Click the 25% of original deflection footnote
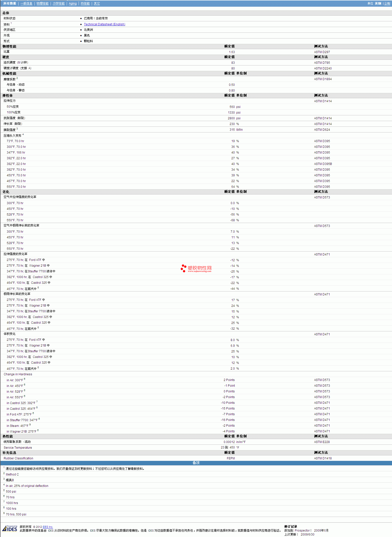Image resolution: width=392 pixels, height=537 pixels. pyautogui.click(x=27, y=486)
